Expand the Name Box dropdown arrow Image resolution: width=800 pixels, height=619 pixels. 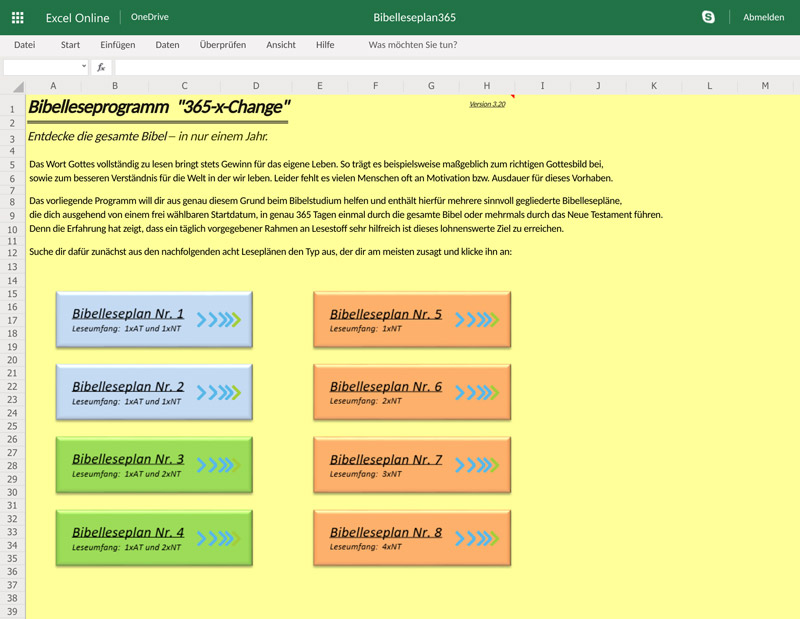point(84,67)
